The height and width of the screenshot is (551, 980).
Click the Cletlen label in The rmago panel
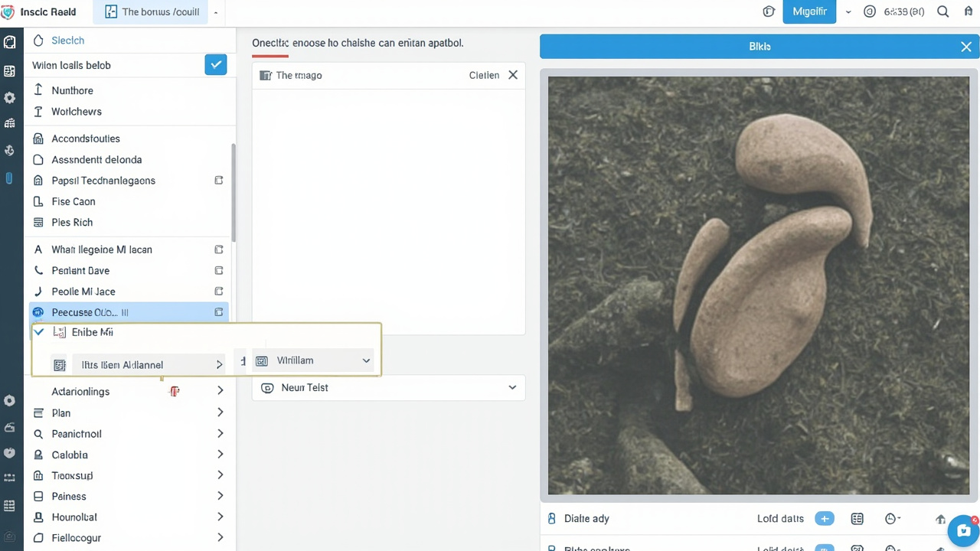(x=484, y=75)
